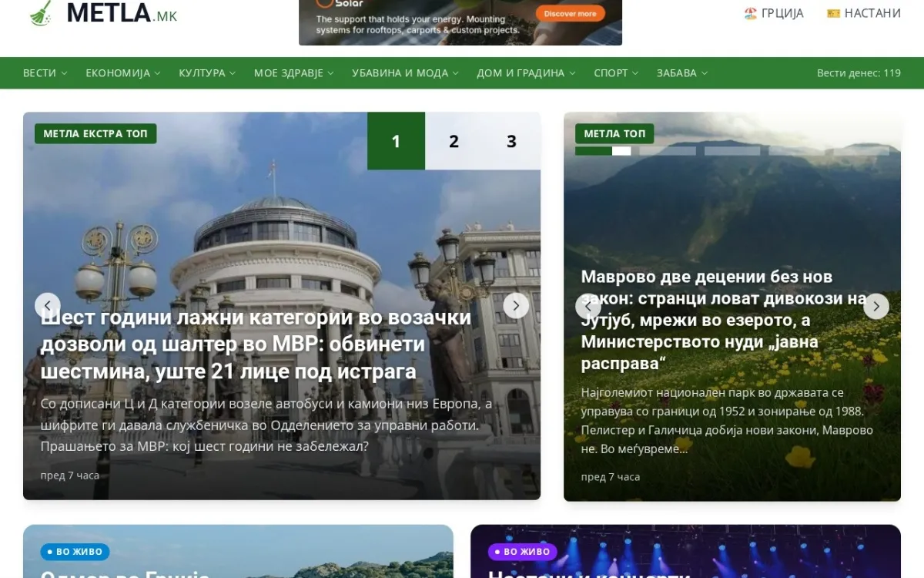924x578 pixels.
Task: Select fourth progress bar in МЕТЛА ТОП slider
Action: [797, 151]
